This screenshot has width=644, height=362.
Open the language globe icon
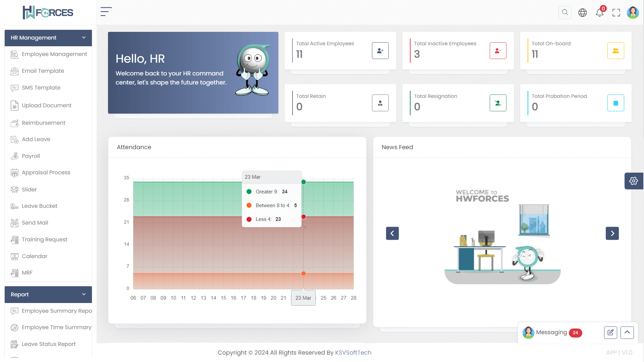tap(583, 13)
